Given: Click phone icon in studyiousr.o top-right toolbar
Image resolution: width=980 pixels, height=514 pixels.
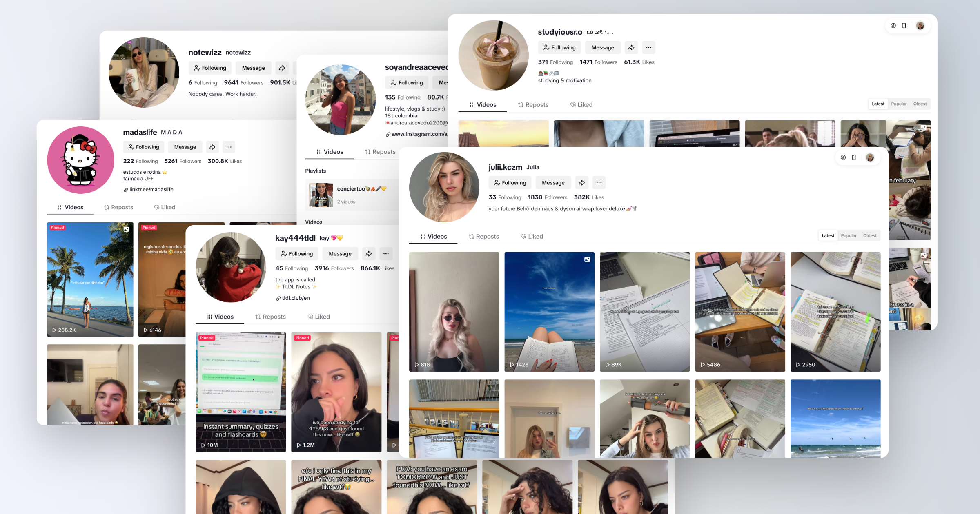Looking at the screenshot, I should (904, 26).
